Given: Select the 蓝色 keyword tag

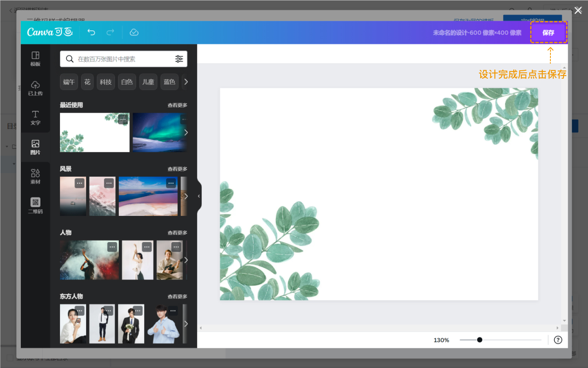Looking at the screenshot, I should tap(169, 82).
